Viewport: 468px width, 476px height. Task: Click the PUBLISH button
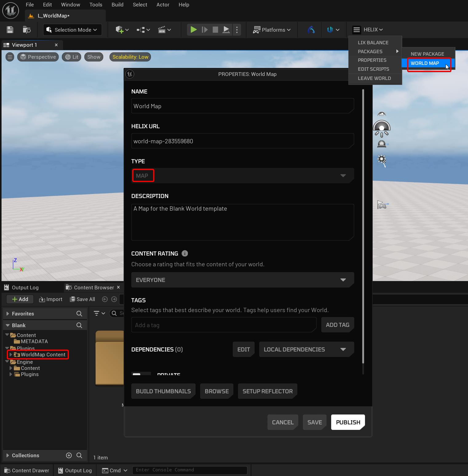348,422
